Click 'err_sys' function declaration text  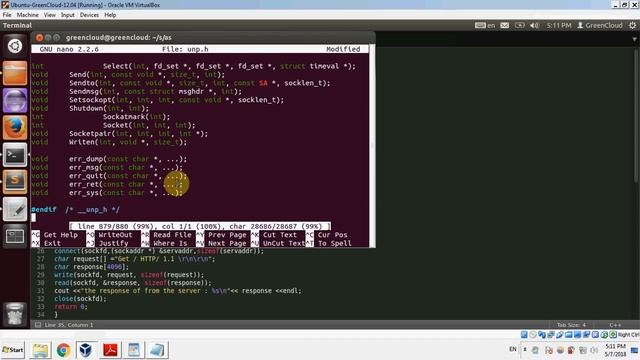pos(126,193)
